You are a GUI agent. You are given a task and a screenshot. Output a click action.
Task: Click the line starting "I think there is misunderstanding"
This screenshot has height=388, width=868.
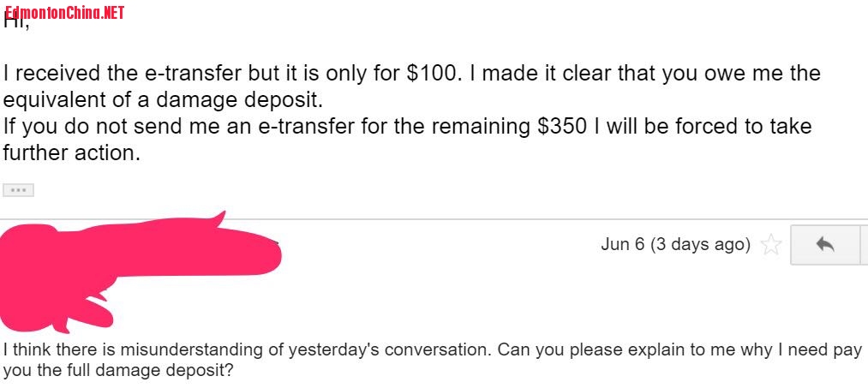[x=428, y=351]
